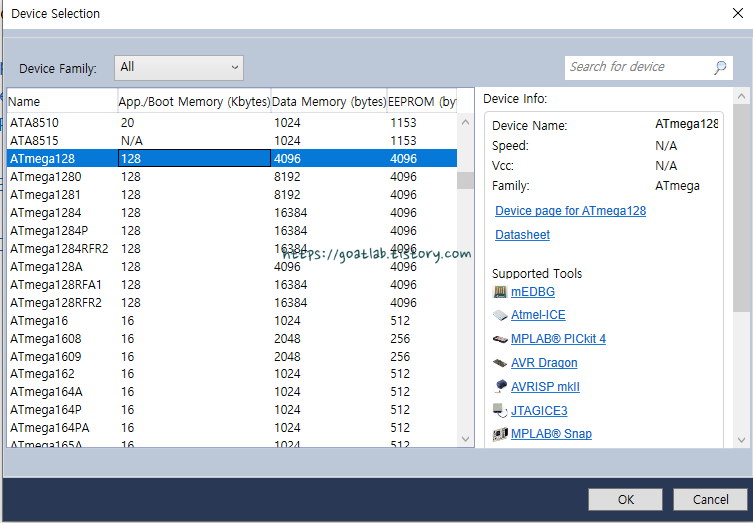Click the AVR Dragon tool icon
753x523 pixels.
500,363
